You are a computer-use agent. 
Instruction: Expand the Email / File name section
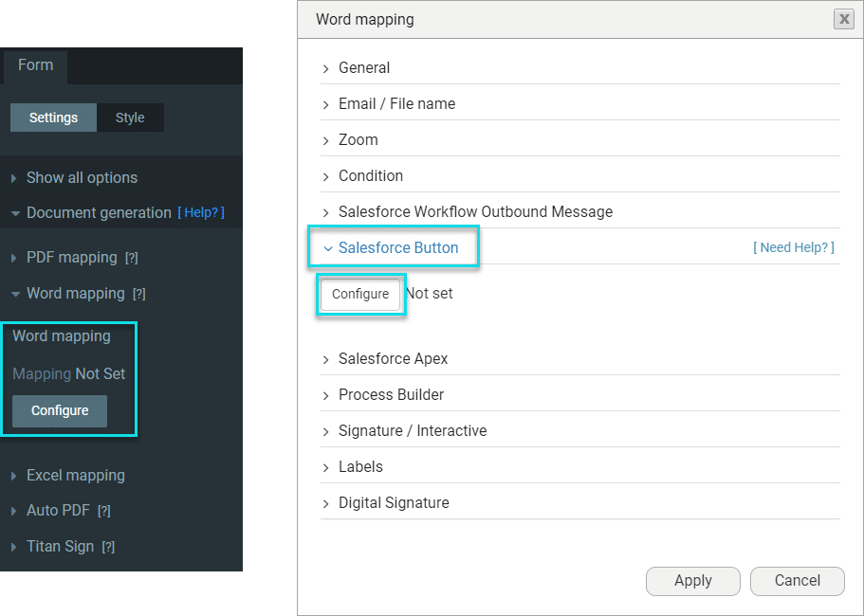(396, 104)
